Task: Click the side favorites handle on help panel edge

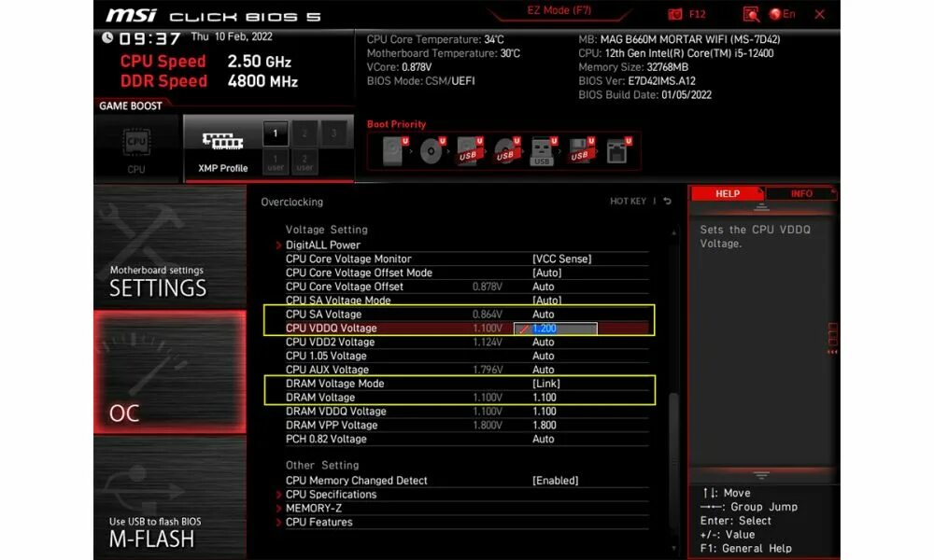Action: tap(833, 339)
